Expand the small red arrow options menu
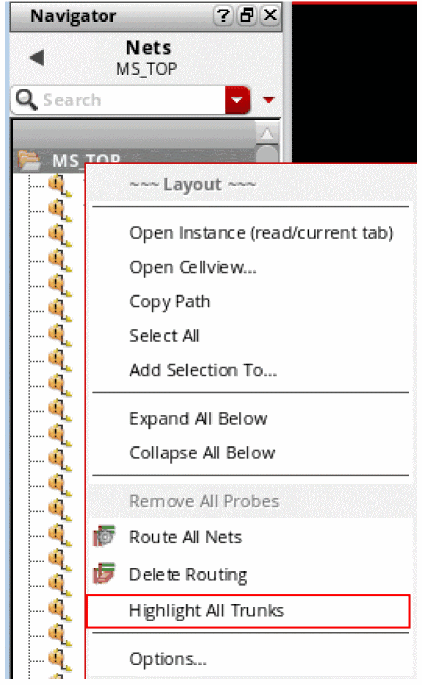Image resolution: width=422 pixels, height=685 pixels. pyautogui.click(x=269, y=100)
